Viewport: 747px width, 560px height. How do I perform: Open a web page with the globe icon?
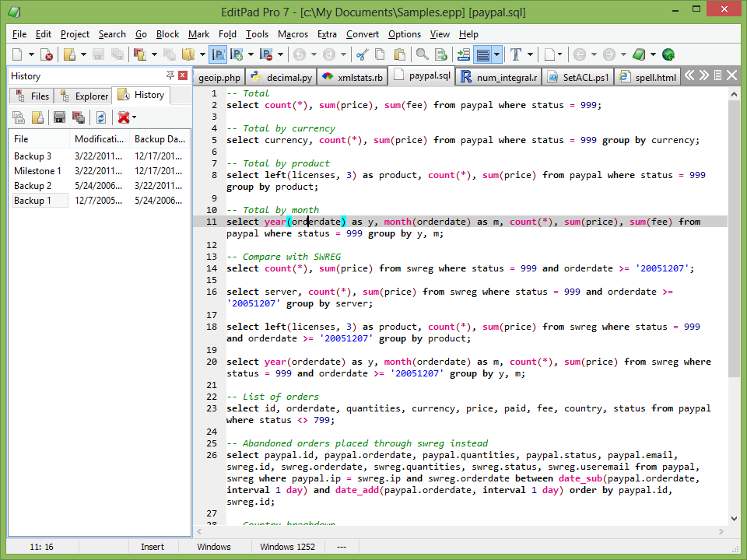pyautogui.click(x=669, y=54)
